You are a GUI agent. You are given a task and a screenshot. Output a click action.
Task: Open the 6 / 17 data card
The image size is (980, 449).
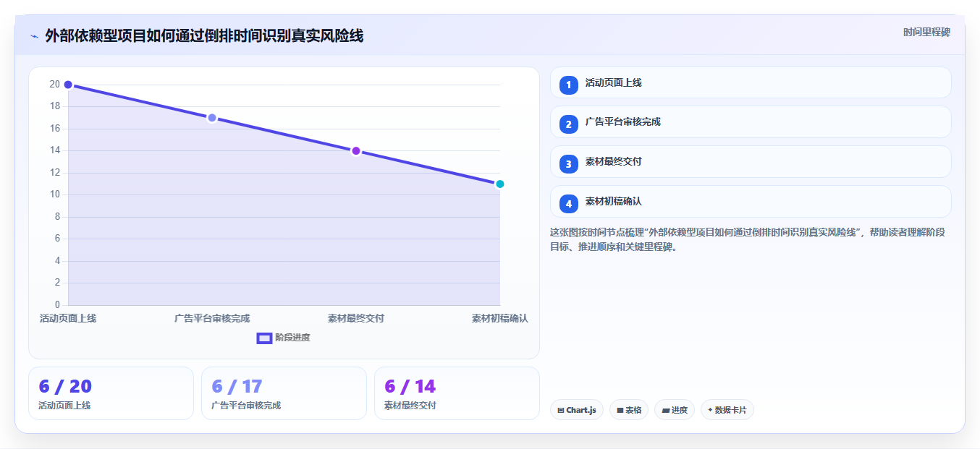pyautogui.click(x=284, y=393)
